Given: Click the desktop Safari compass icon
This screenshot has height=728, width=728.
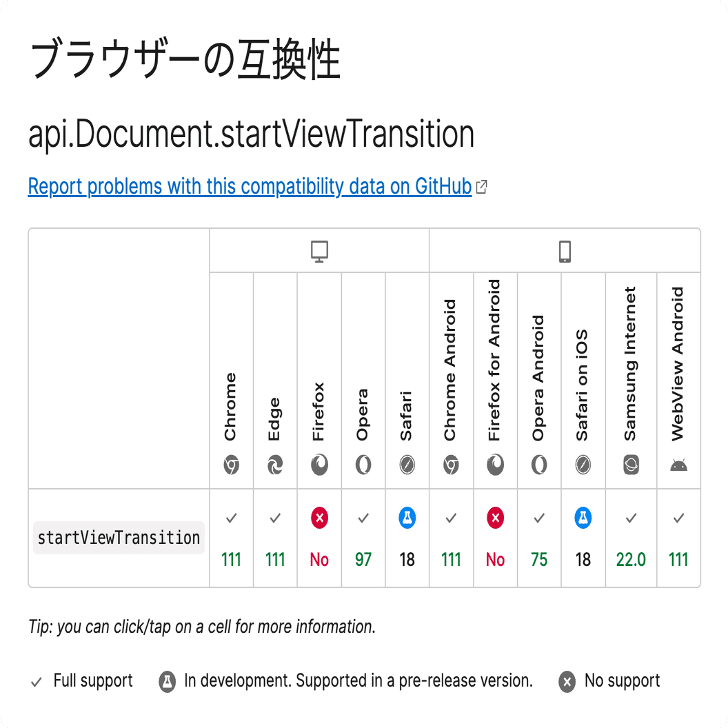Looking at the screenshot, I should 407,466.
